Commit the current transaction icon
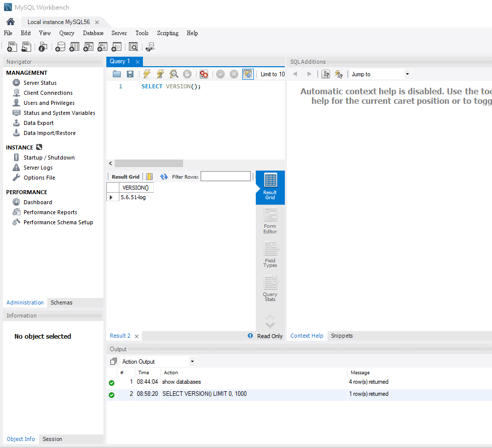 220,74
